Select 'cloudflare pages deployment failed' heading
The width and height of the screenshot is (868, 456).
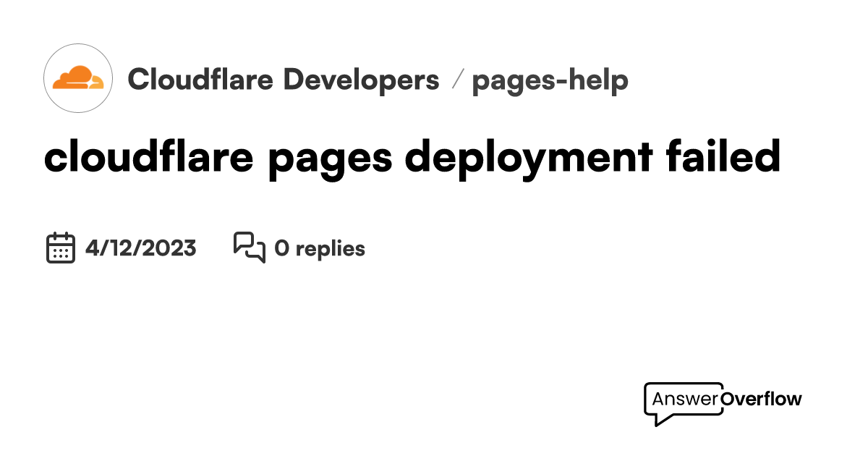point(412,157)
